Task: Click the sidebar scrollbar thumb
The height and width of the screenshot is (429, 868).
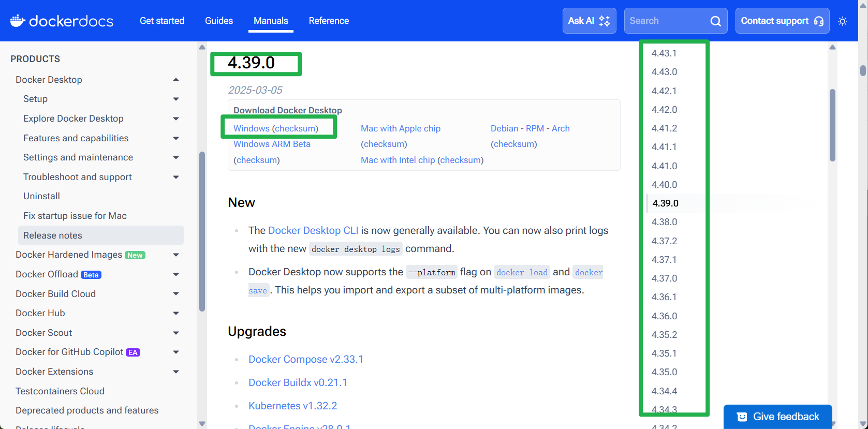Action: coord(202,231)
